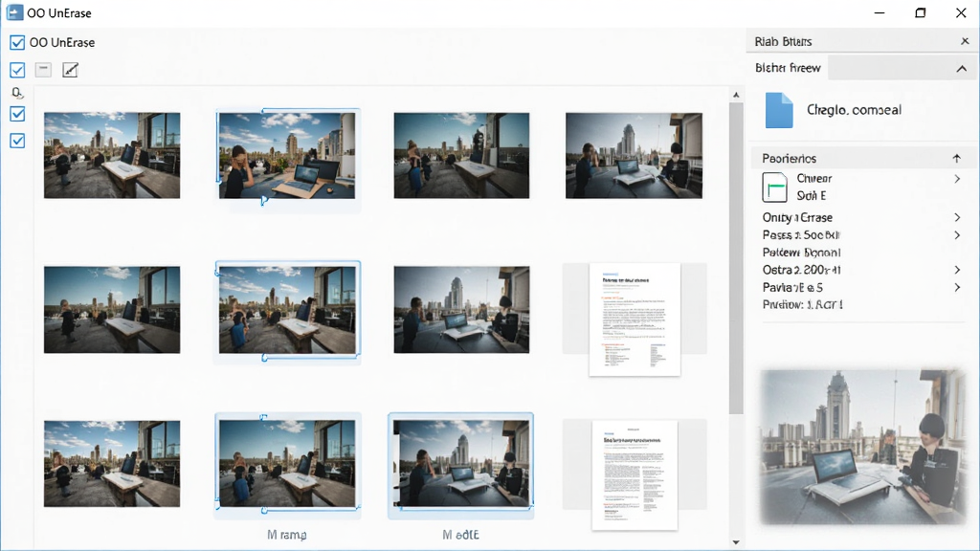Click the OO UnErase app icon in title bar
Viewport: 980px width, 551px height.
click(14, 12)
